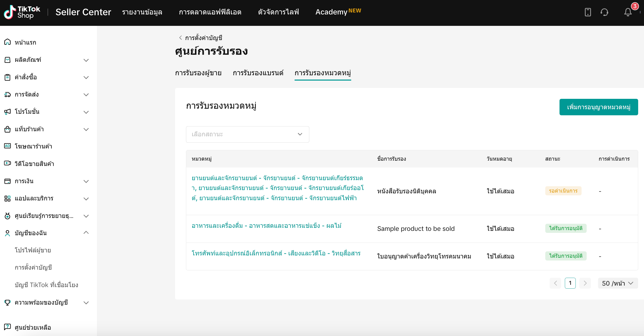
Task: Open รายงานข้อมูล in the top menu
Action: point(142,12)
